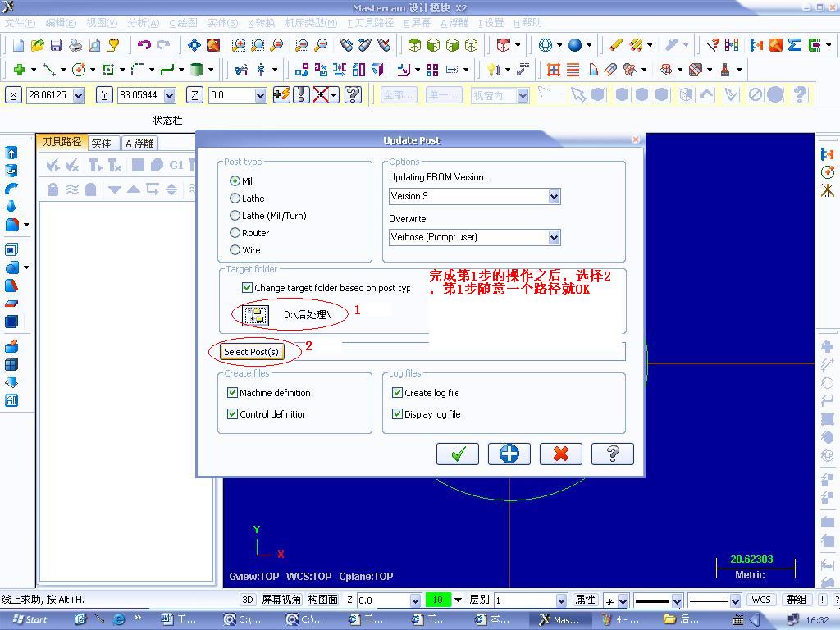Click the 3D mode button in status bar

pyautogui.click(x=248, y=600)
